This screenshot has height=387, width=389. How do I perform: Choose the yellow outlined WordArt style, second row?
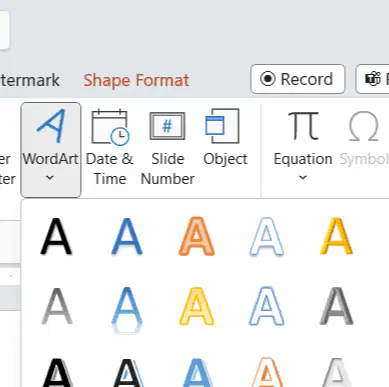[197, 306]
